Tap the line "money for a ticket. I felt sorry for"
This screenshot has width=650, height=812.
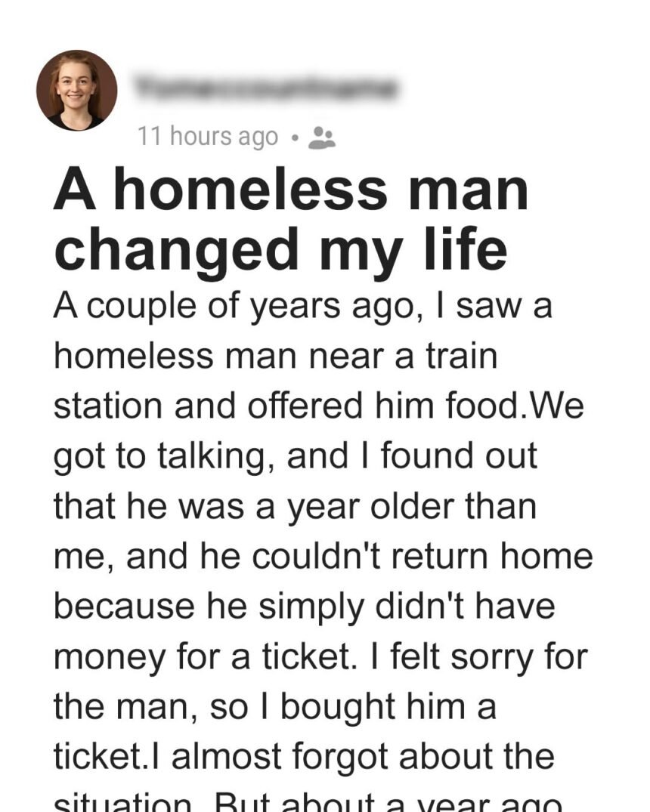320,656
